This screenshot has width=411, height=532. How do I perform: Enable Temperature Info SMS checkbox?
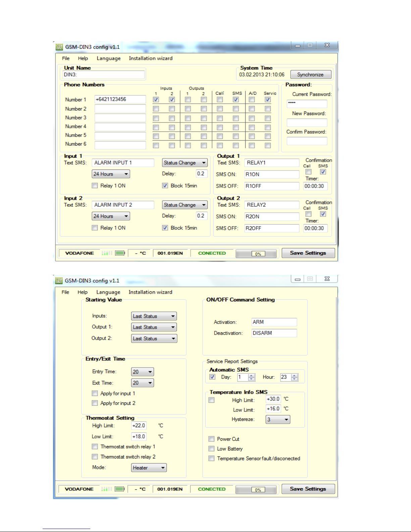(x=212, y=400)
